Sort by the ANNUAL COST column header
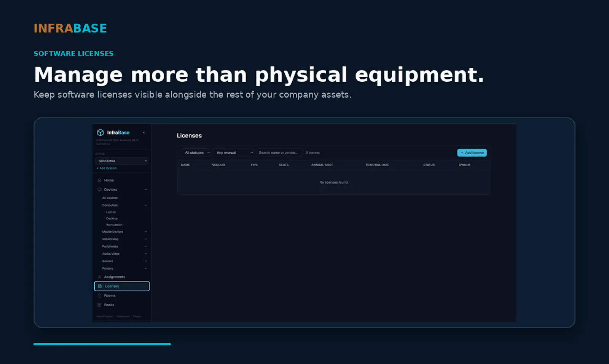Image resolution: width=609 pixels, height=364 pixels. pyautogui.click(x=322, y=165)
